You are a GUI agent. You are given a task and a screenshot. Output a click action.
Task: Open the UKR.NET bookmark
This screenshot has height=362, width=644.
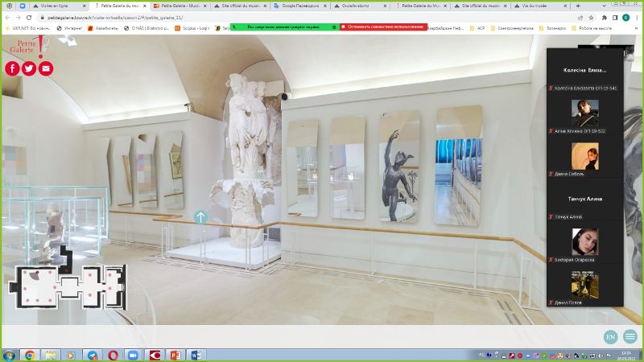point(27,28)
